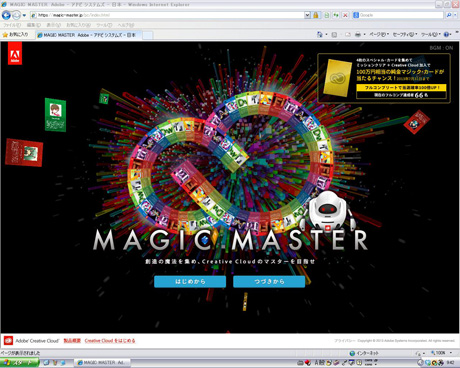Toggle the BGM : ON sound setting
Viewport: 460px width, 368px height.
(441, 48)
